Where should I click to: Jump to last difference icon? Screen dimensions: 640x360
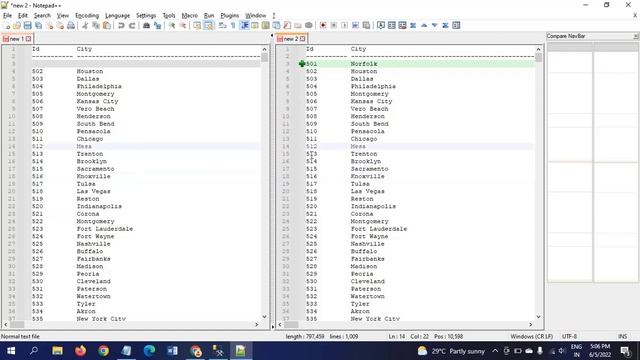click(445, 25)
